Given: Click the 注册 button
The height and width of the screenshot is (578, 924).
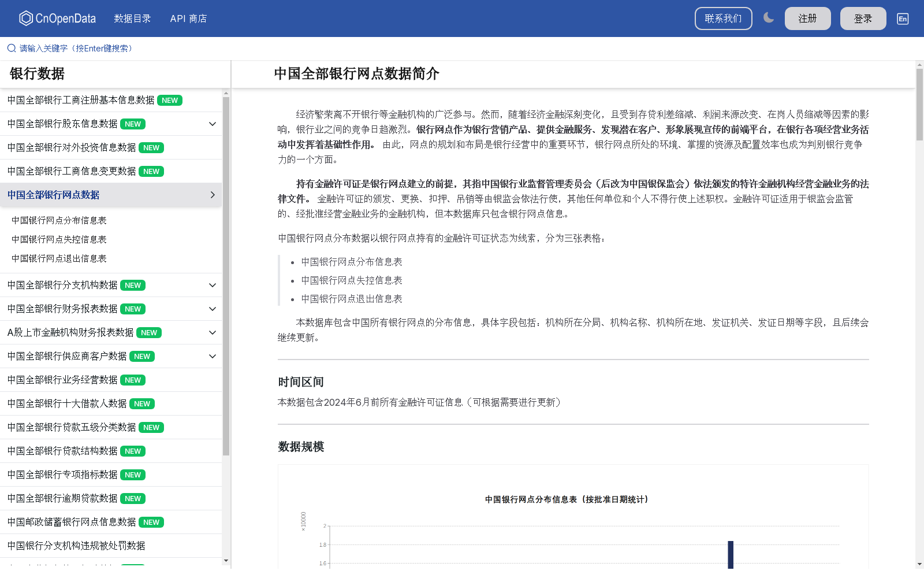Looking at the screenshot, I should (x=807, y=18).
